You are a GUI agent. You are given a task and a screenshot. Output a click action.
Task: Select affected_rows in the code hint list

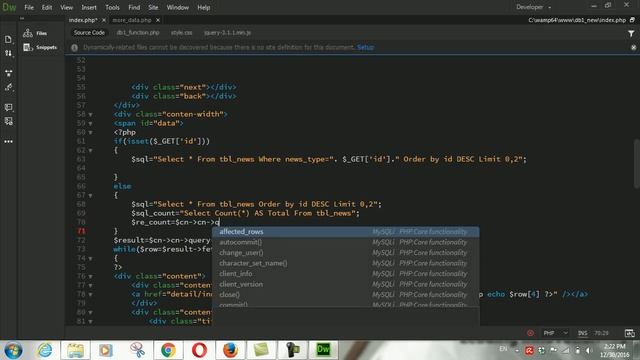tap(346, 232)
